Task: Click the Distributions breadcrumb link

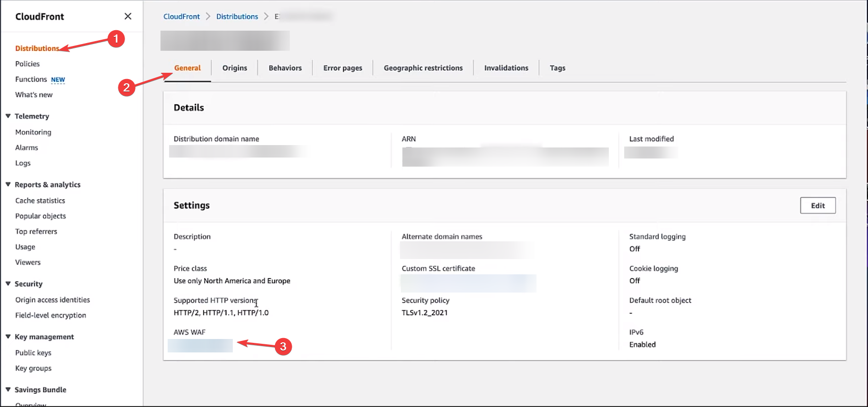Action: tap(237, 16)
